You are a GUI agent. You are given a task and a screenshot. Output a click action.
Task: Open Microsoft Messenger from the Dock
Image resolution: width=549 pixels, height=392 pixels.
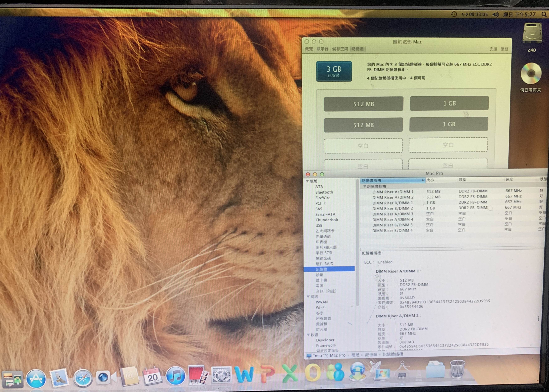coord(336,372)
